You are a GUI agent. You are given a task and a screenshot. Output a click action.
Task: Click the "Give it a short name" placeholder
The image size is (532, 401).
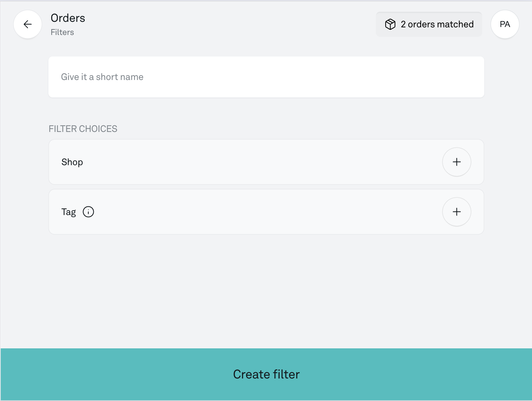[x=102, y=77]
